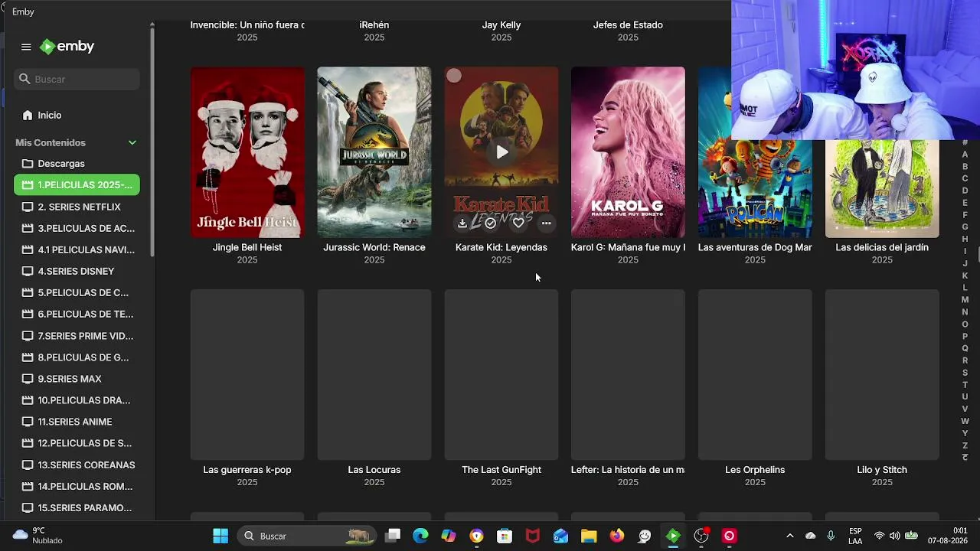Viewport: 980px width, 551px height.
Task: Click the Emby app icon on the taskbar
Action: (x=673, y=536)
